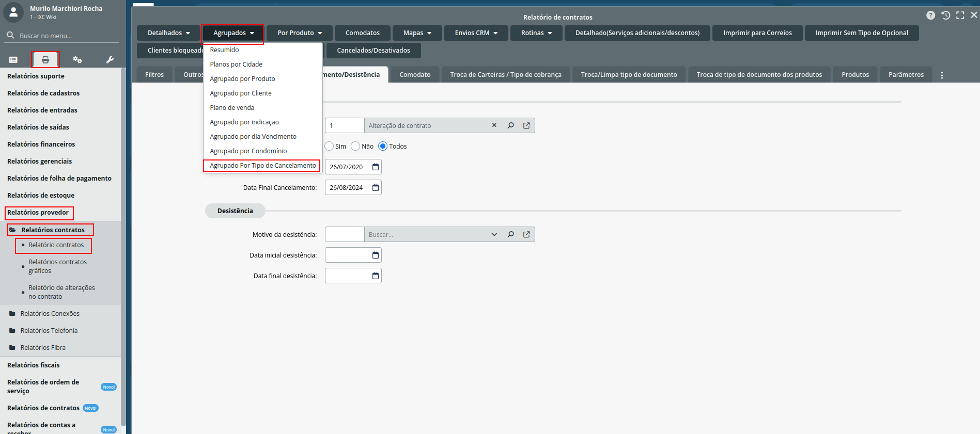Open Relatórios financeiros section

click(x=41, y=144)
